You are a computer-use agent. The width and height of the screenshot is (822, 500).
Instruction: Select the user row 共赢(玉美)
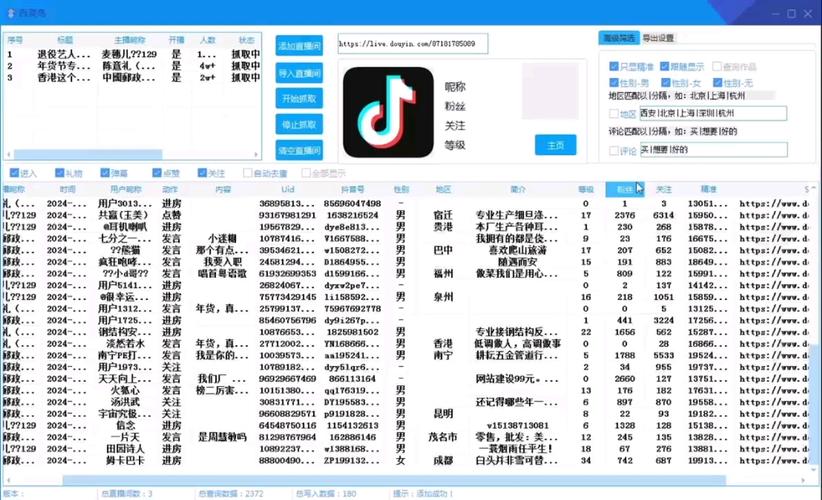[405, 215]
